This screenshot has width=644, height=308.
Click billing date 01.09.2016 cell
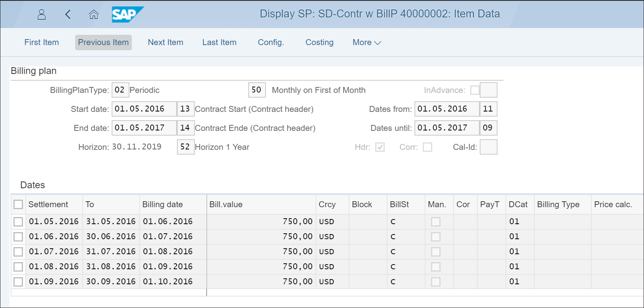pyautogui.click(x=173, y=267)
